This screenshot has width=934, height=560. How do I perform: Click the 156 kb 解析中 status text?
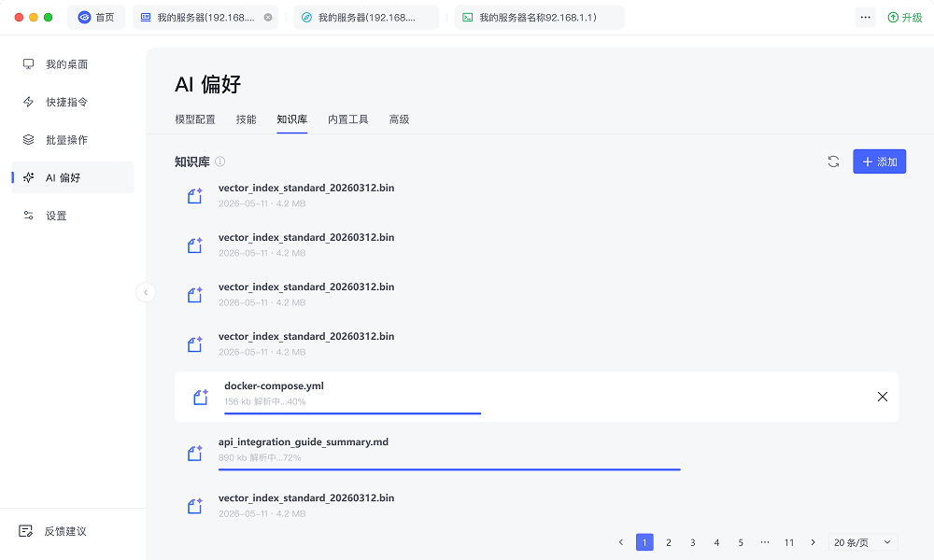coord(265,401)
